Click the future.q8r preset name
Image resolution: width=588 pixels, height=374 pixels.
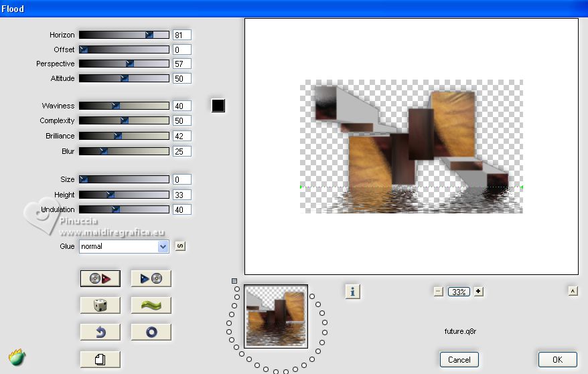[x=460, y=331]
